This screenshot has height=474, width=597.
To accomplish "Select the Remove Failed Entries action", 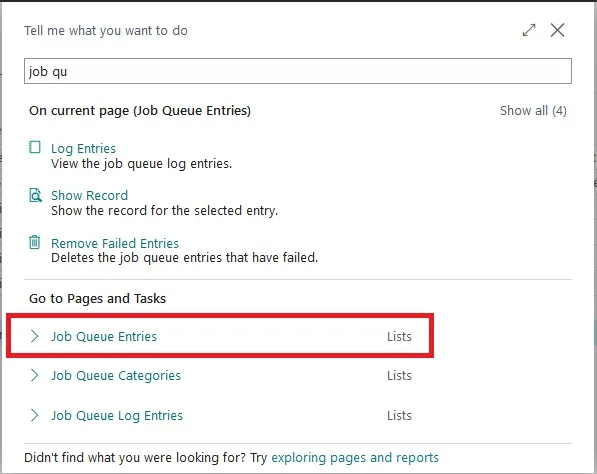I will [x=115, y=243].
